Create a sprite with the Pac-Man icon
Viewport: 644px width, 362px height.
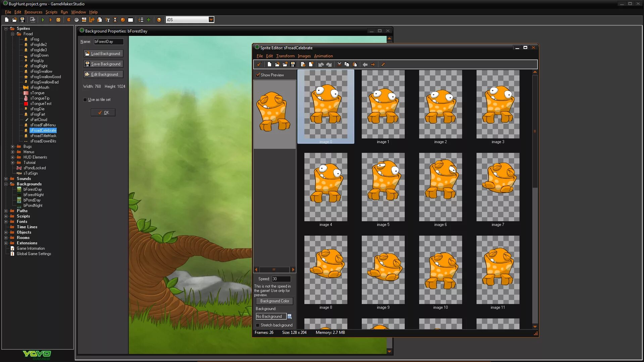[69, 20]
